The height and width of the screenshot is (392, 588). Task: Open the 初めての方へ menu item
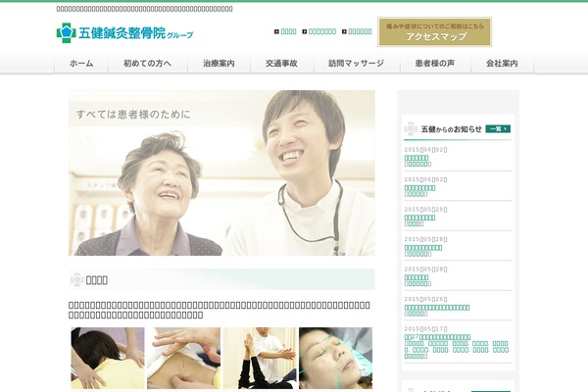pyautogui.click(x=148, y=64)
